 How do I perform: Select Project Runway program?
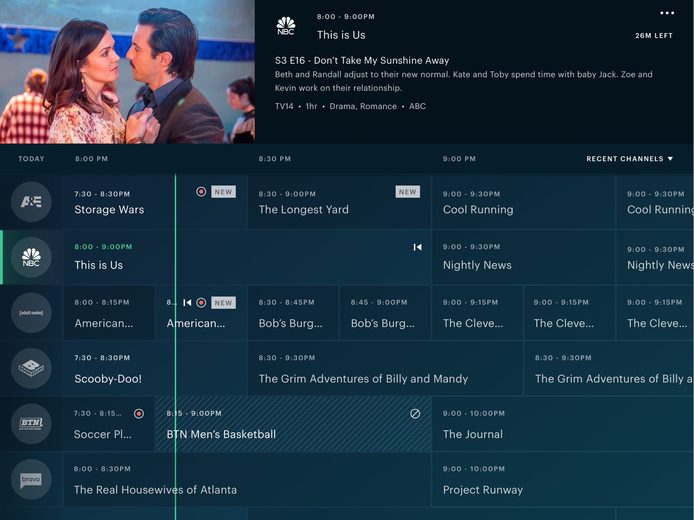562,479
